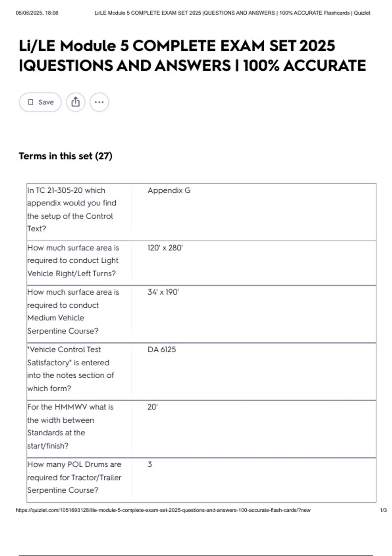Select the HMMWV width between Standards question
The height and width of the screenshot is (556, 392).
pos(70,426)
